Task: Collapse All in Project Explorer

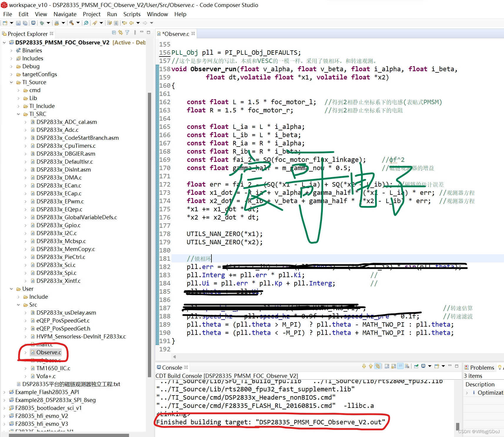Action: pos(114,32)
